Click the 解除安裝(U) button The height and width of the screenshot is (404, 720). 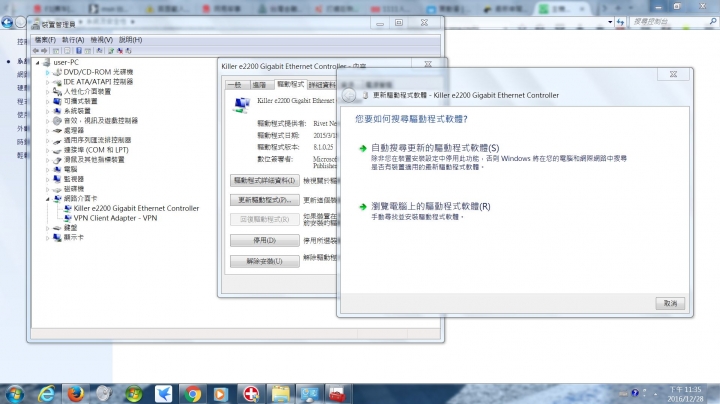[264, 261]
